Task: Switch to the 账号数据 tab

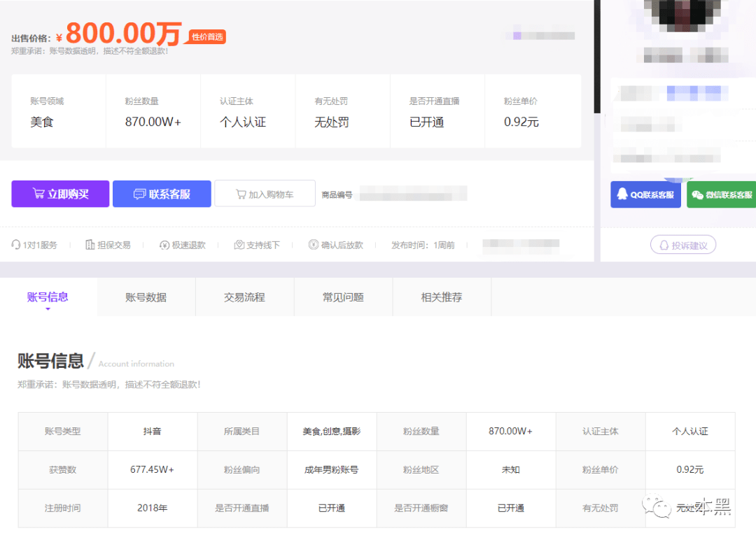Action: click(x=146, y=297)
